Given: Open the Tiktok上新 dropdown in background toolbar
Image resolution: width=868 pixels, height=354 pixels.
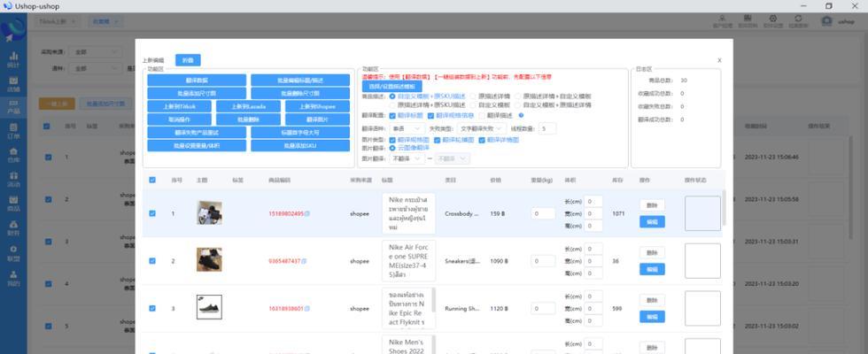Looking at the screenshot, I should pyautogui.click(x=58, y=21).
